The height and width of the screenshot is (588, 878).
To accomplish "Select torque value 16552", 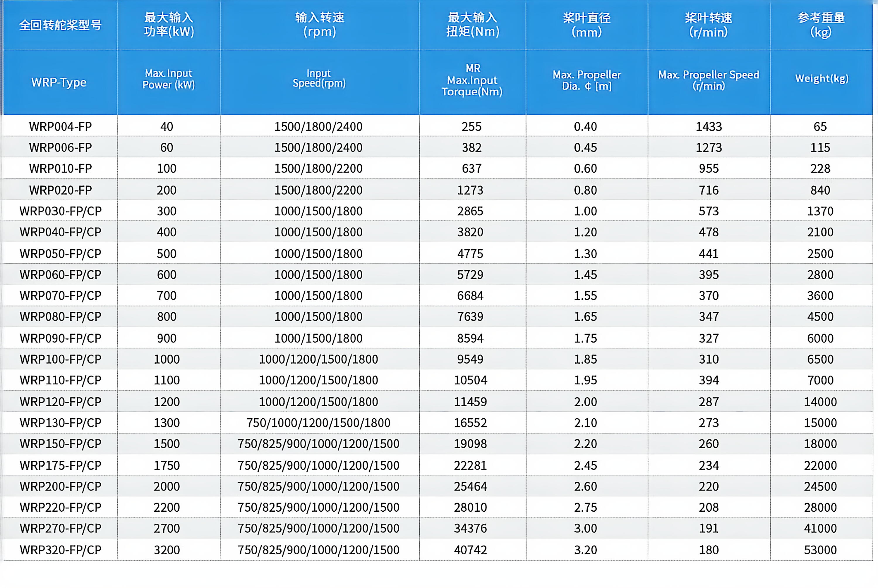I will click(x=470, y=423).
